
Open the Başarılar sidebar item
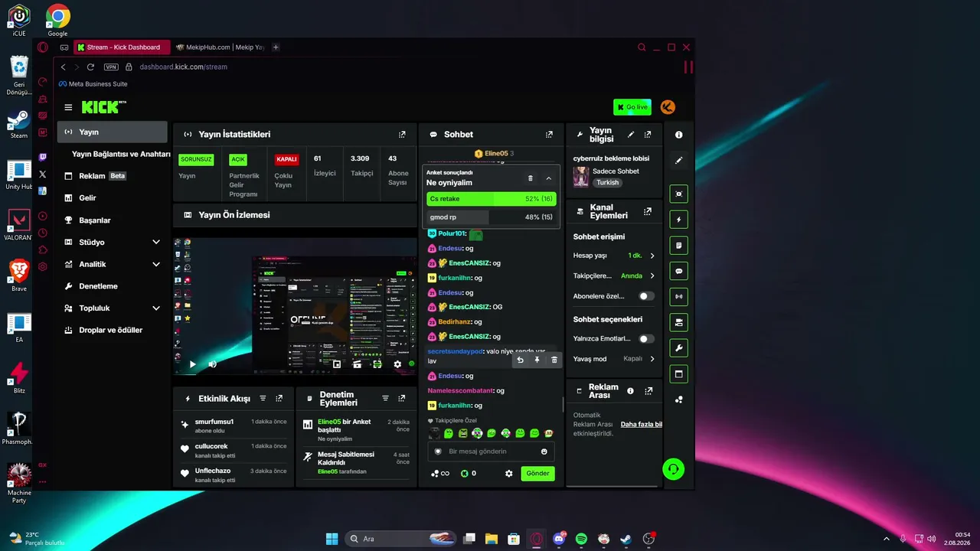113,220
